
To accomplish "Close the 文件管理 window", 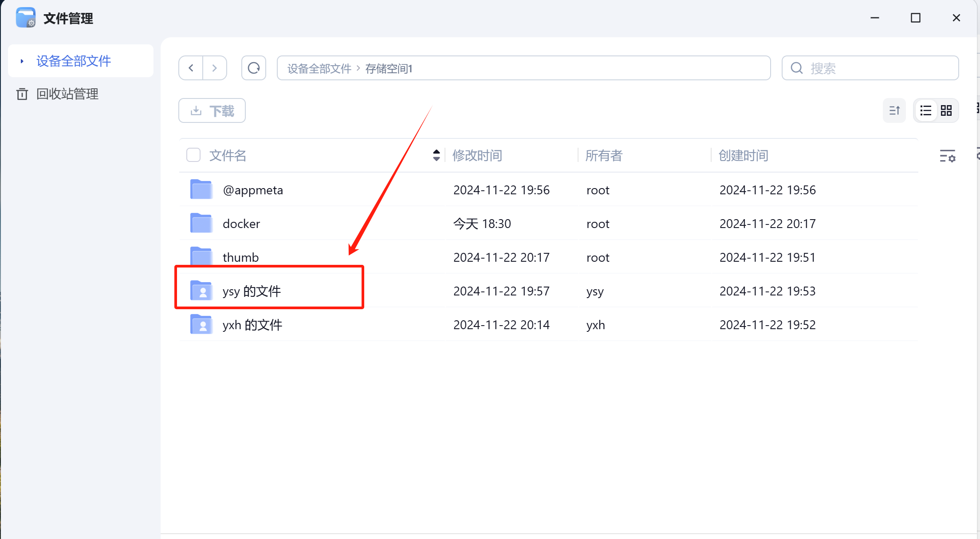I will [956, 18].
